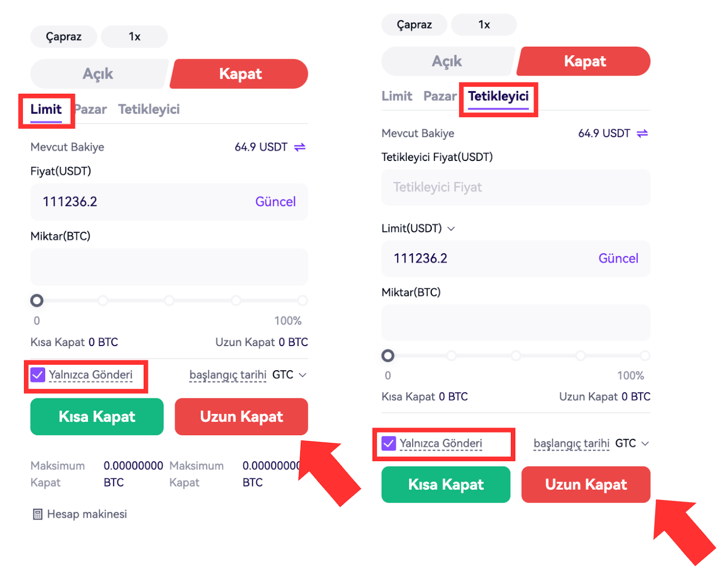Viewport: 728px width, 577px height.
Task: Open the Tetikleyici tab in the left panel
Action: (x=149, y=110)
